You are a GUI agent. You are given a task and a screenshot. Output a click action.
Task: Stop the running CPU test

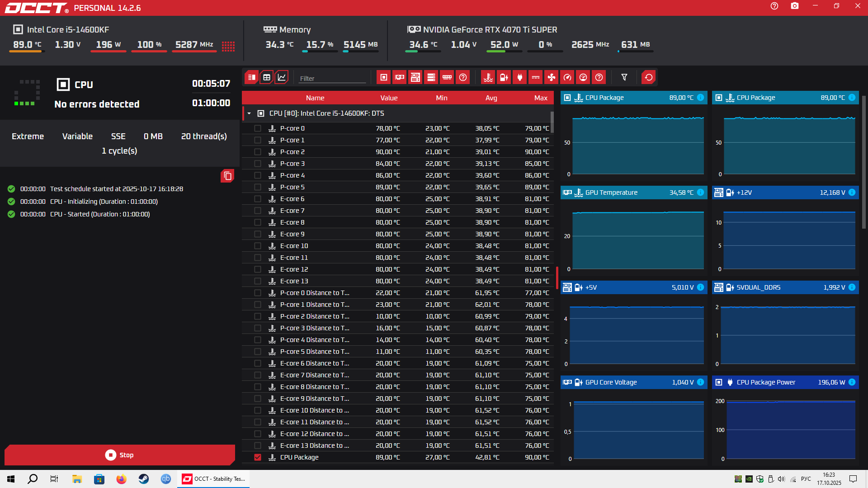tap(120, 455)
